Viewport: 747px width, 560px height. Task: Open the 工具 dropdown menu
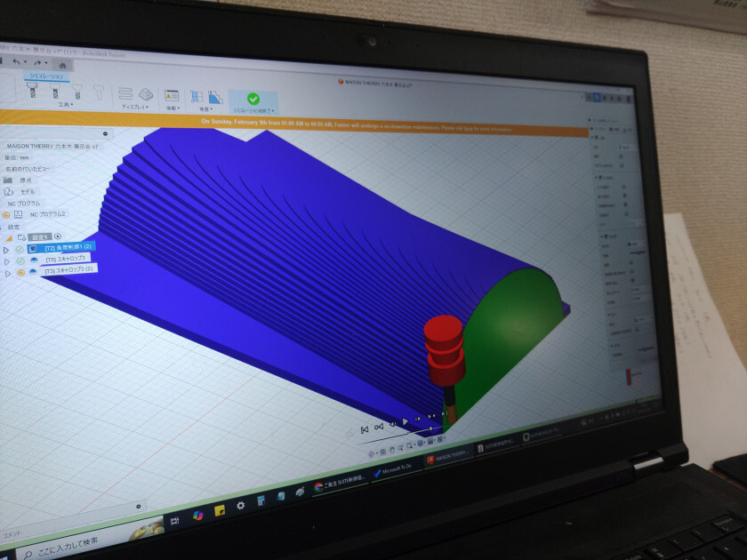coord(65,105)
